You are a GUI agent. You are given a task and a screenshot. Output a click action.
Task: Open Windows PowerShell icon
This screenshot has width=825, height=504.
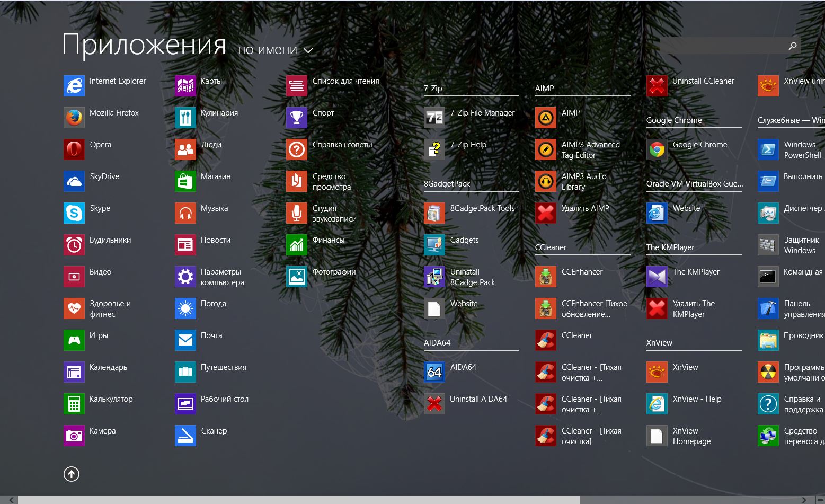768,149
